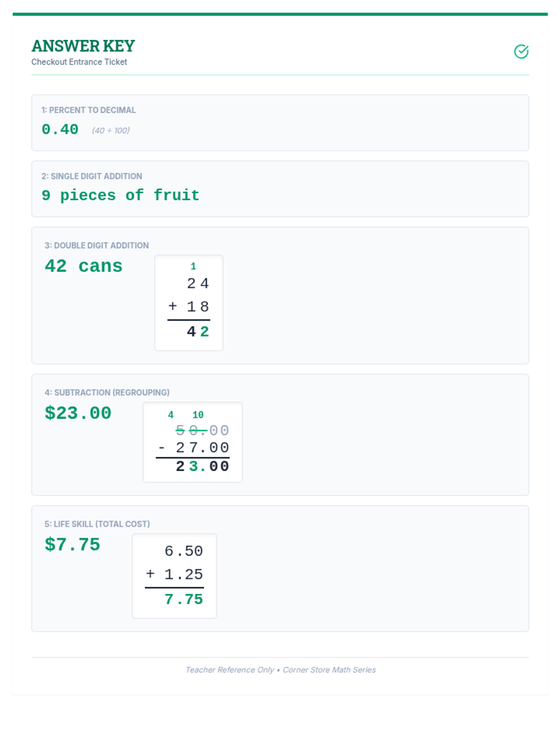This screenshot has height=747, width=560.
Task: Click the regrouped 10 above the subtraction
Action: (198, 415)
